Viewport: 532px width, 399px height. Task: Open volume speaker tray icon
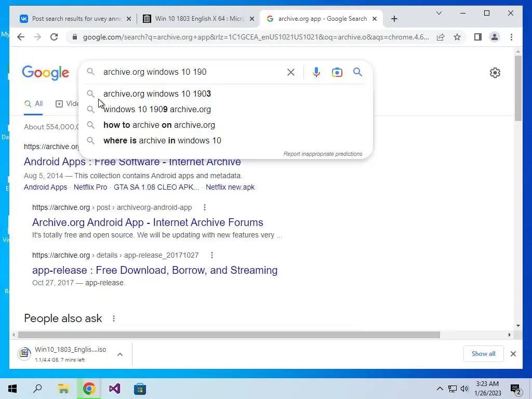coord(464,389)
